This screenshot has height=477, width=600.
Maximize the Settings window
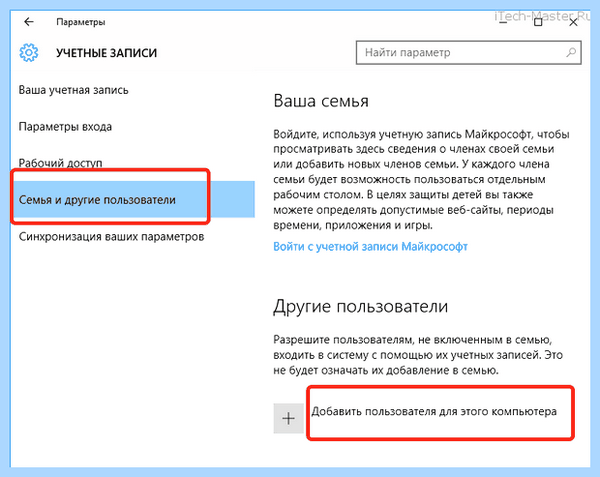tap(538, 23)
